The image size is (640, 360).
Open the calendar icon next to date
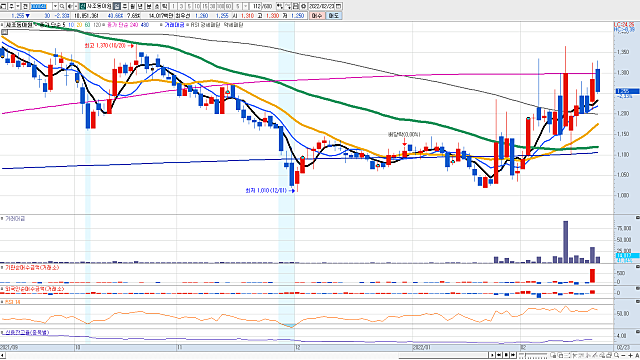coord(338,7)
